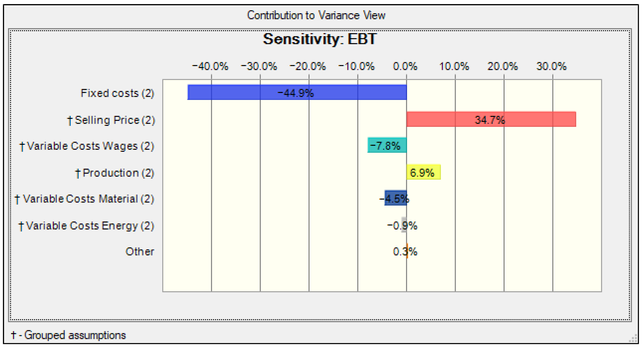Viewport: 644px width, 348px height.
Task: Select the "Fixed costs (2)" row label
Action: coord(117,93)
